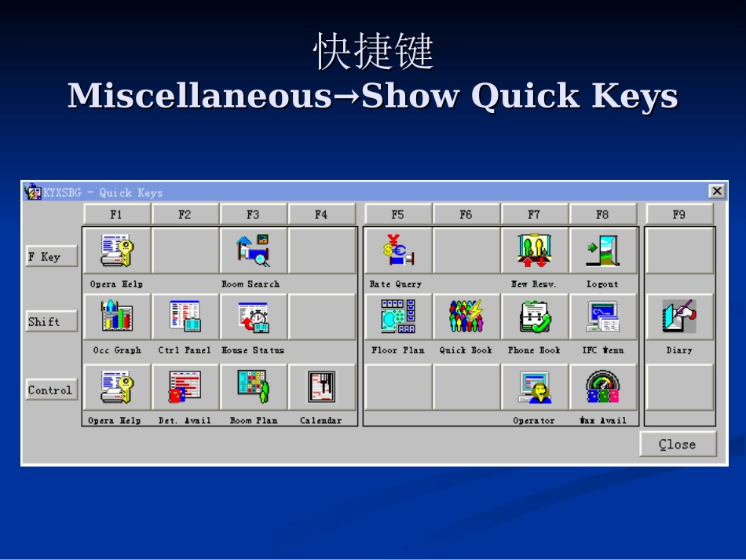Image resolution: width=746 pixels, height=560 pixels.
Task: Open the F Key row Opera Help icon
Action: (x=117, y=251)
